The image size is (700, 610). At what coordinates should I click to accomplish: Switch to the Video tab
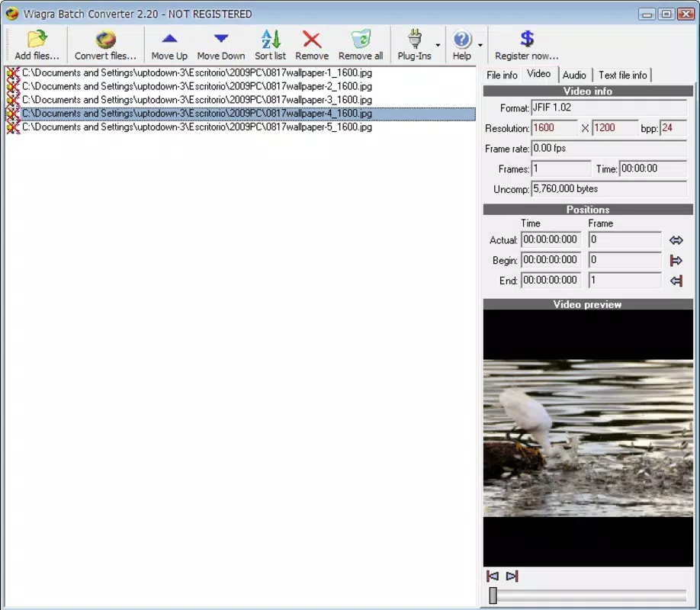click(x=539, y=74)
